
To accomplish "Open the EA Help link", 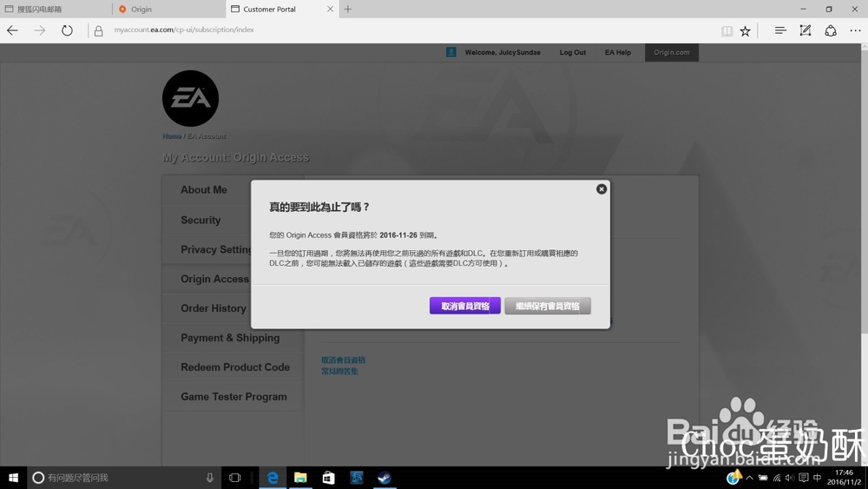I will tap(618, 53).
